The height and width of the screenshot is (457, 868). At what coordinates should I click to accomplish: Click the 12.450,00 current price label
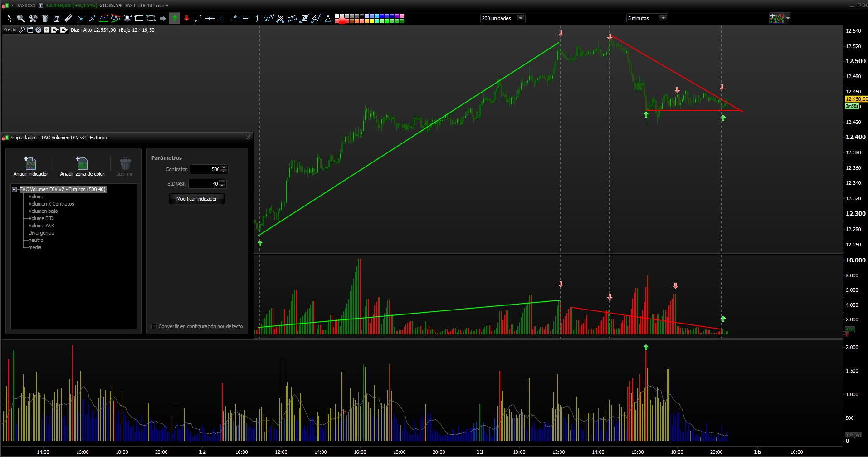(x=856, y=99)
